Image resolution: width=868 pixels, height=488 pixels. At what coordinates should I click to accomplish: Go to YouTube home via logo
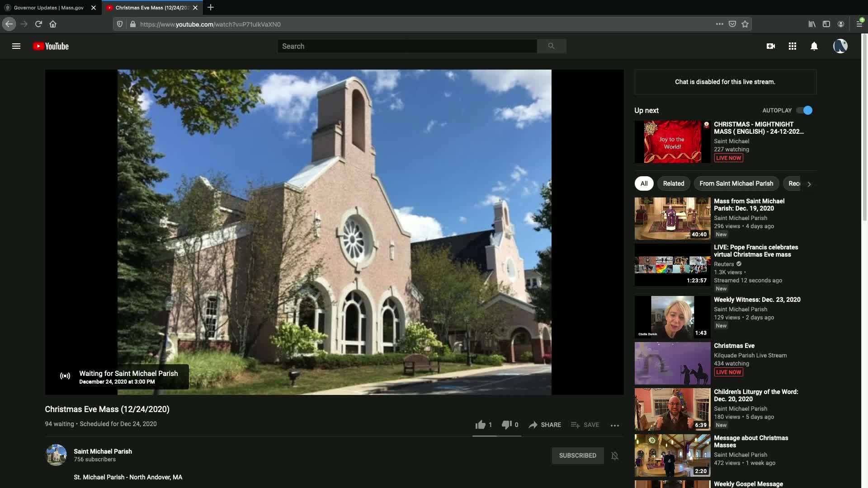51,46
